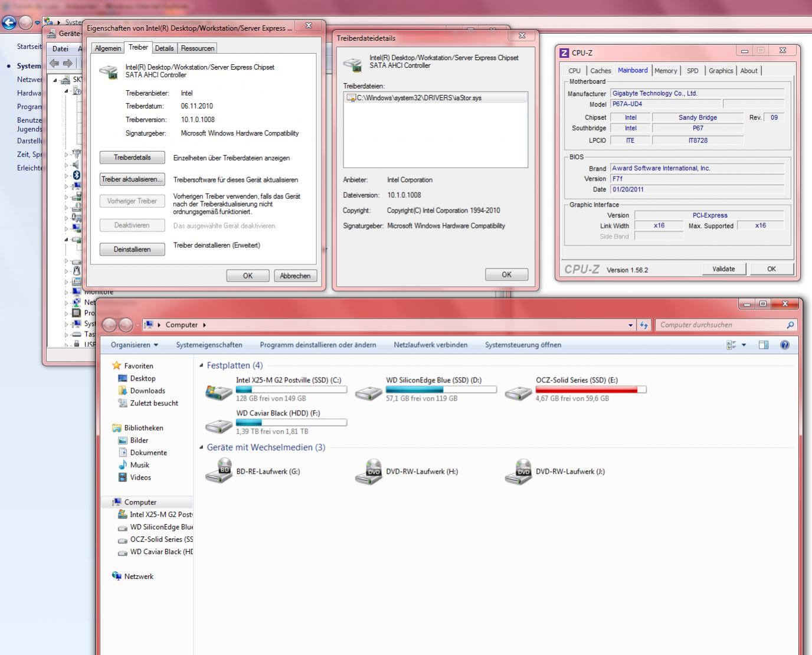Open WD Caviar Black drive F icon

(219, 425)
